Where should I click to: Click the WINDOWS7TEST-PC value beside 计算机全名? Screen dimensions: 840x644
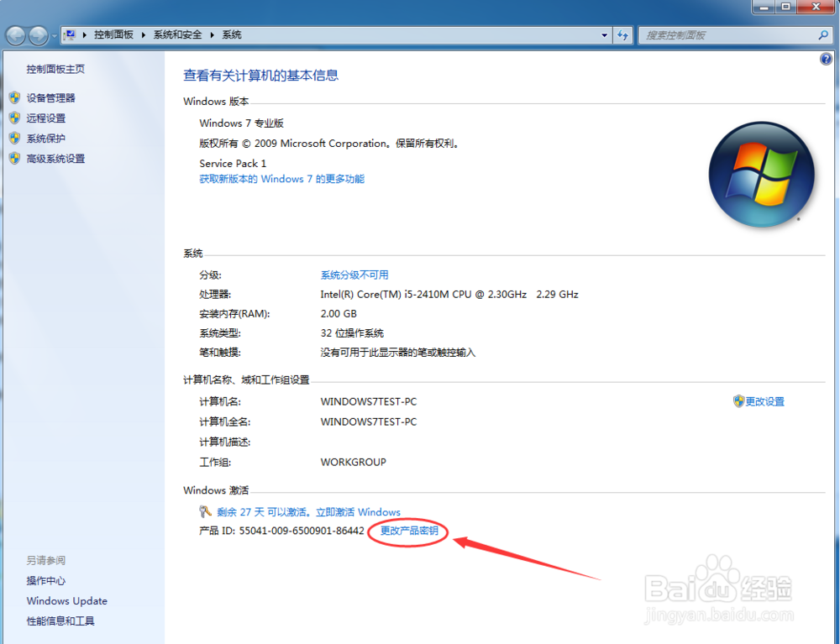pos(369,421)
